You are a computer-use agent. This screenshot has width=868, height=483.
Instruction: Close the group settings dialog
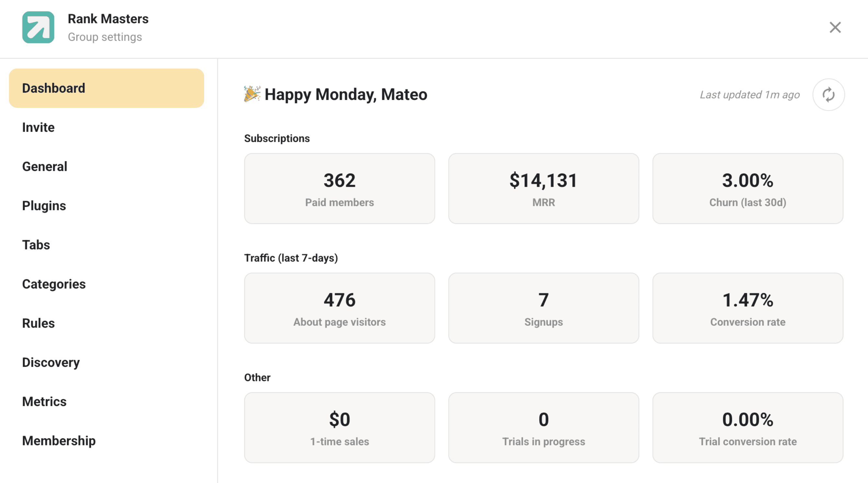835,27
